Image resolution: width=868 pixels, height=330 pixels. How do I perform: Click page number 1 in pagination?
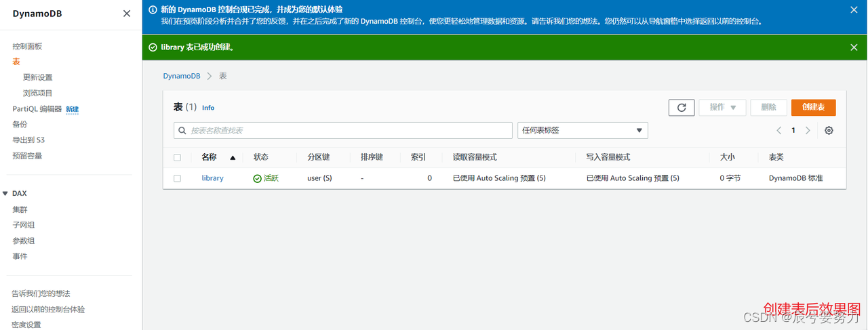coord(793,130)
